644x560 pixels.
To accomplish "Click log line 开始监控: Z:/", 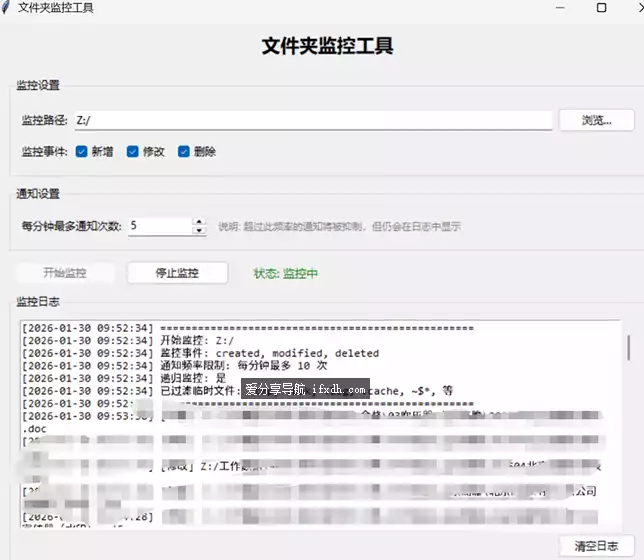I will click(128, 341).
